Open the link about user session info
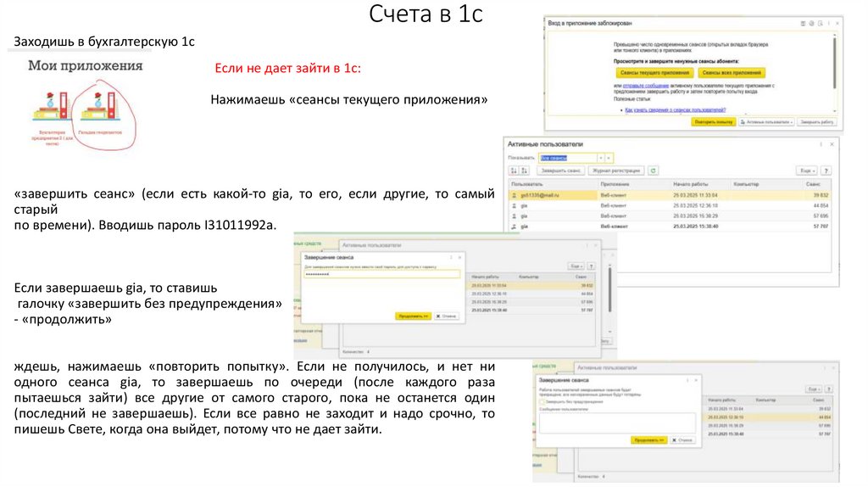The height and width of the screenshot is (487, 868). pos(675,110)
